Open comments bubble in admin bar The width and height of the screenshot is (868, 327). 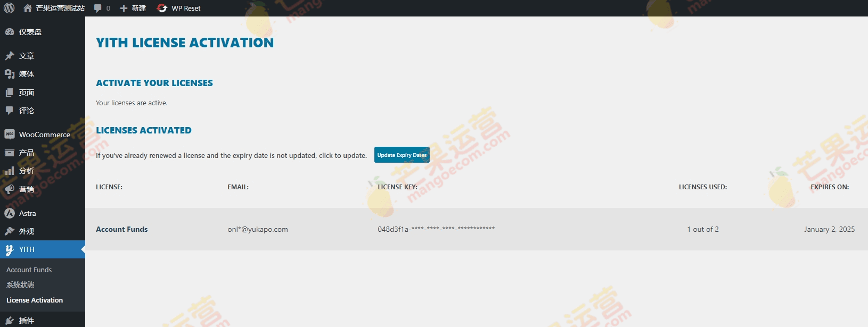[x=98, y=8]
